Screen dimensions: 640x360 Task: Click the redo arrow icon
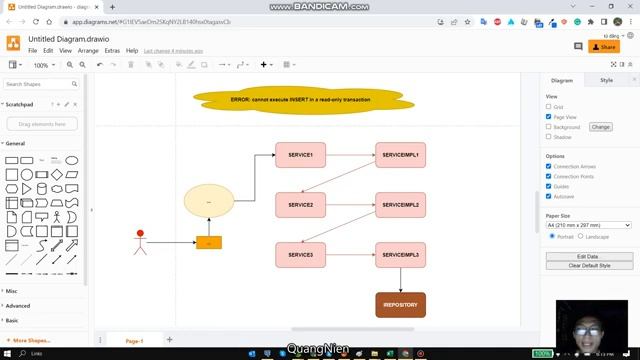pyautogui.click(x=113, y=65)
